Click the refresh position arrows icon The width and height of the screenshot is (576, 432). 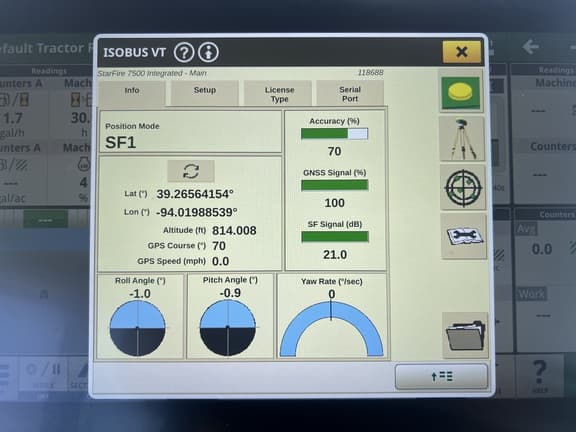click(x=191, y=171)
